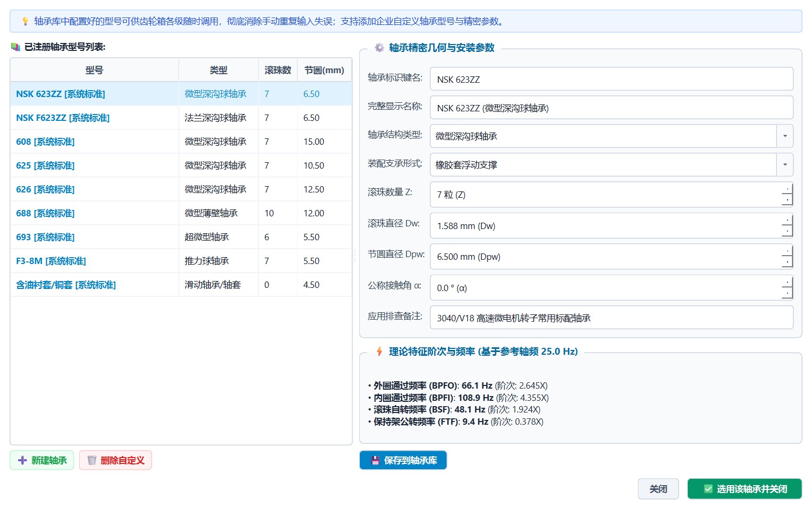The image size is (812, 509).
Task: Select row 688 [系统标准]
Action: pyautogui.click(x=181, y=213)
